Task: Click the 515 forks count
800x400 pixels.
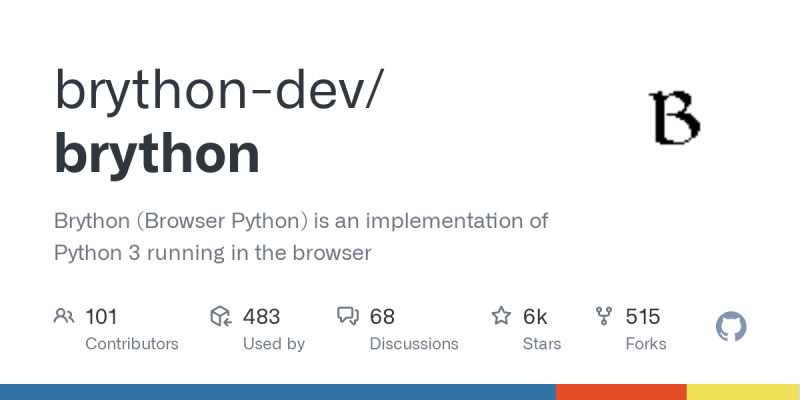Action: coord(643,317)
